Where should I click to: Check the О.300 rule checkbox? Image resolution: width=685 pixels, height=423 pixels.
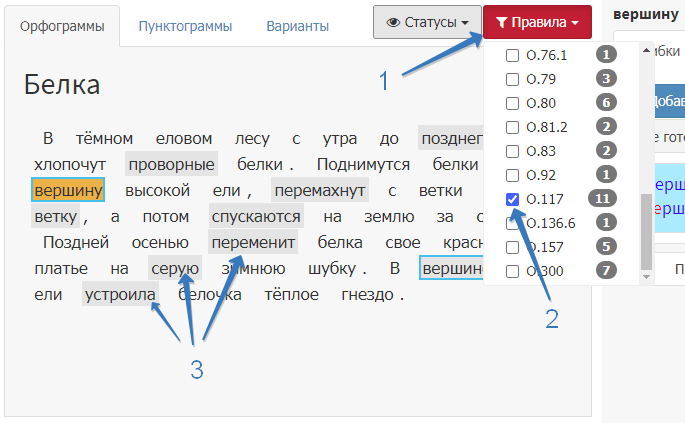click(513, 271)
